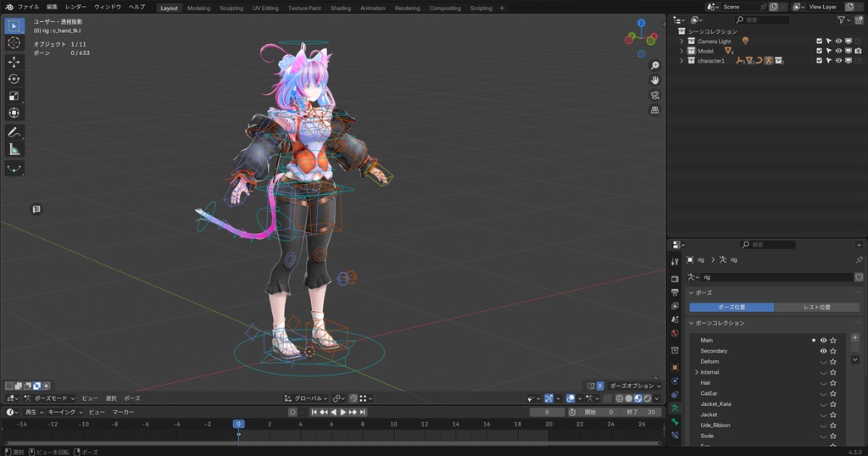Open the ポーズオプション dropdown
This screenshot has height=456, width=868.
coord(635,386)
